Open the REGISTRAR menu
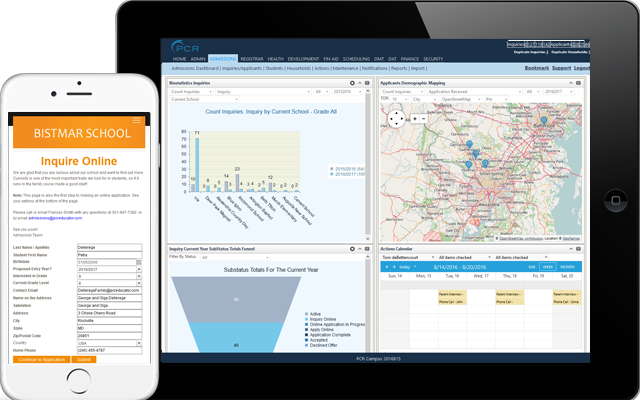640x400 pixels. (x=251, y=59)
